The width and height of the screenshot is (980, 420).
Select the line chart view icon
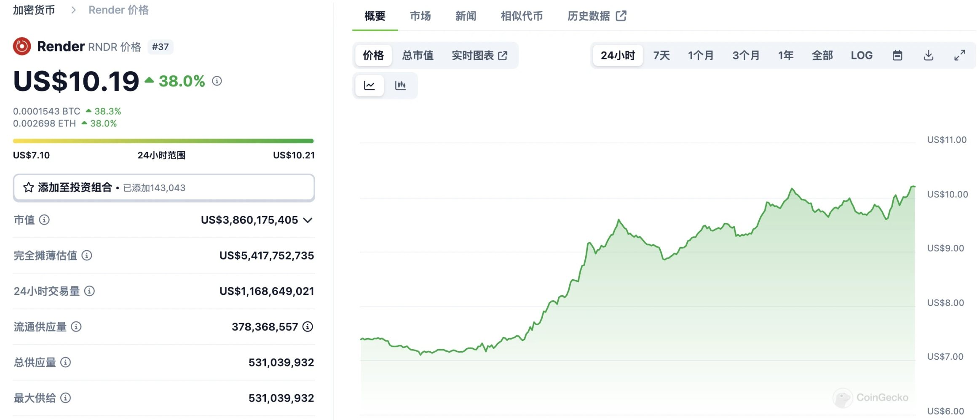pos(369,85)
